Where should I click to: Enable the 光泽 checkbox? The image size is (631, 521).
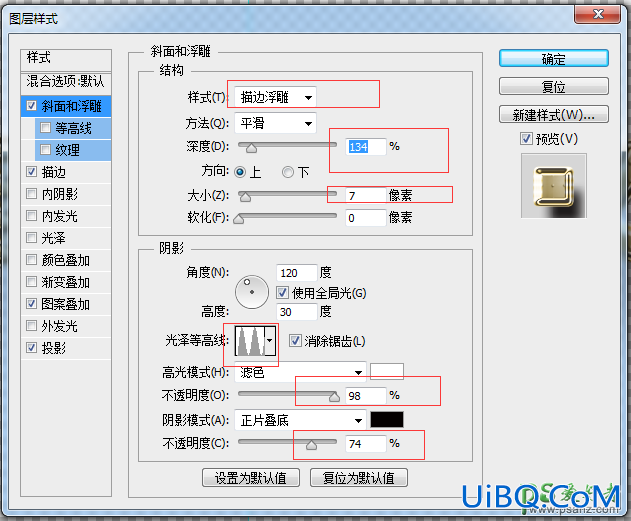[x=31, y=237]
